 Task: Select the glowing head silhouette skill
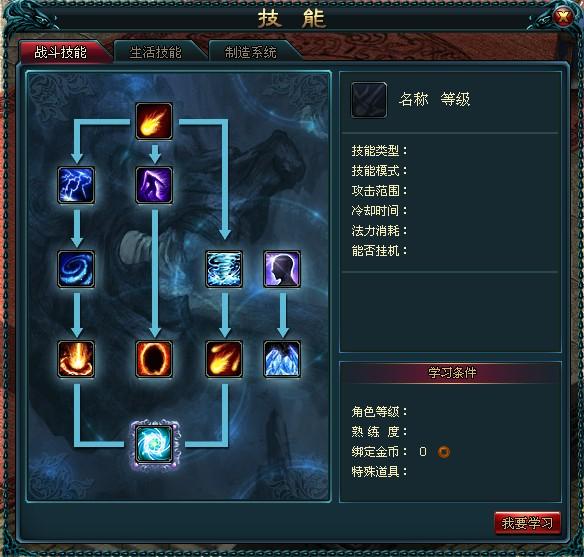pos(282,269)
